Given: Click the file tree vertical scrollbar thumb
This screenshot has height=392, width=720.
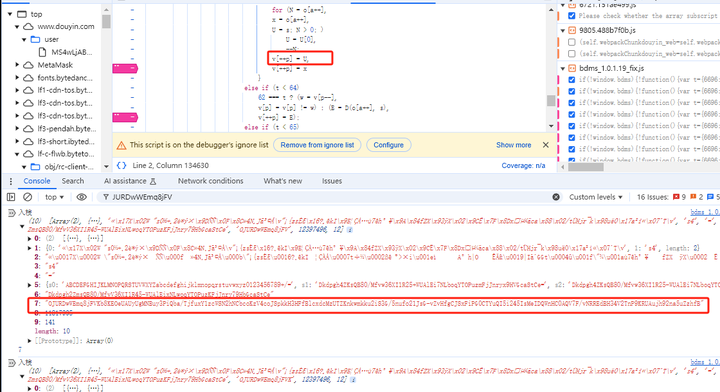Looking at the screenshot, I should click(x=106, y=21).
